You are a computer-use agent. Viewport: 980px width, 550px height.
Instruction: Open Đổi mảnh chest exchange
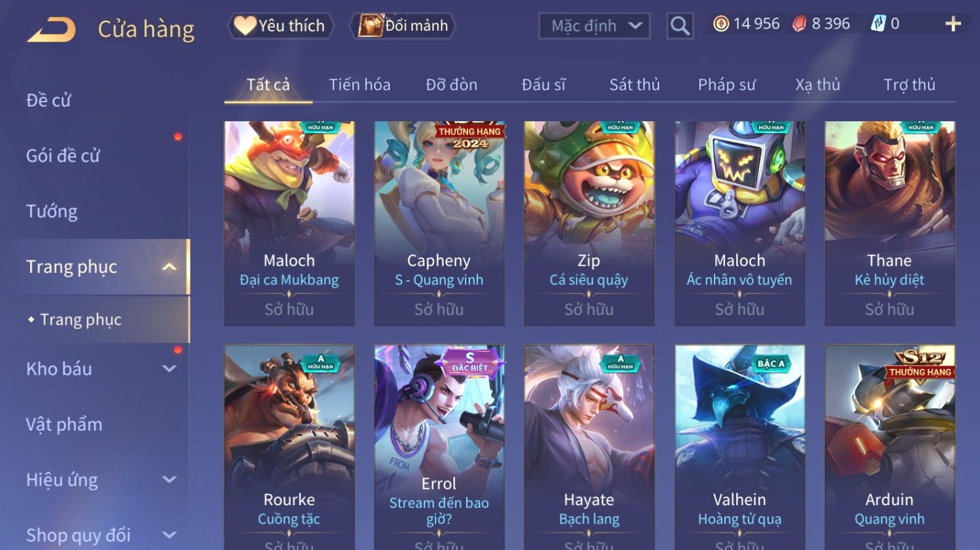[x=402, y=26]
